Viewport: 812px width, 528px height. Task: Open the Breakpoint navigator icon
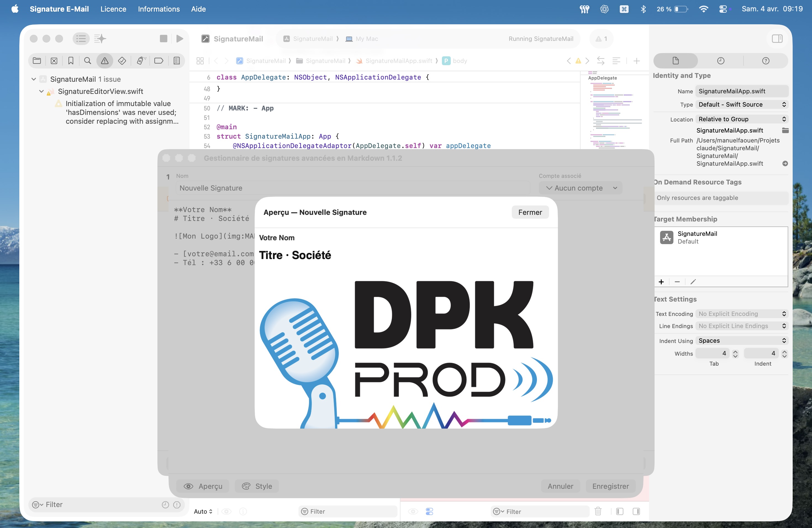159,61
